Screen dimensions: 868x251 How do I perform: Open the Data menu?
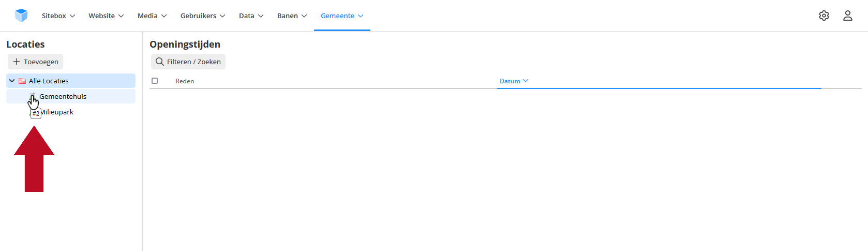click(x=251, y=16)
